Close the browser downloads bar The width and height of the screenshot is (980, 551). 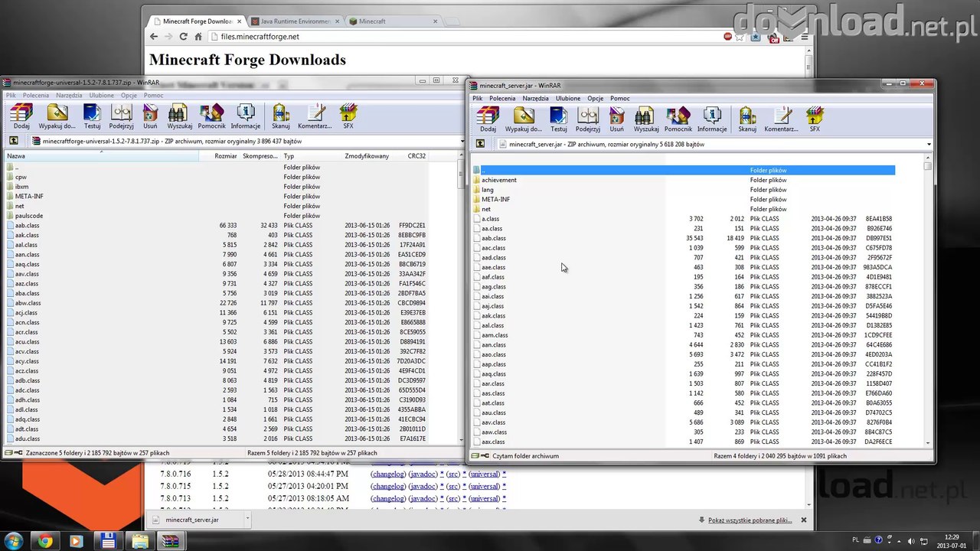(803, 520)
